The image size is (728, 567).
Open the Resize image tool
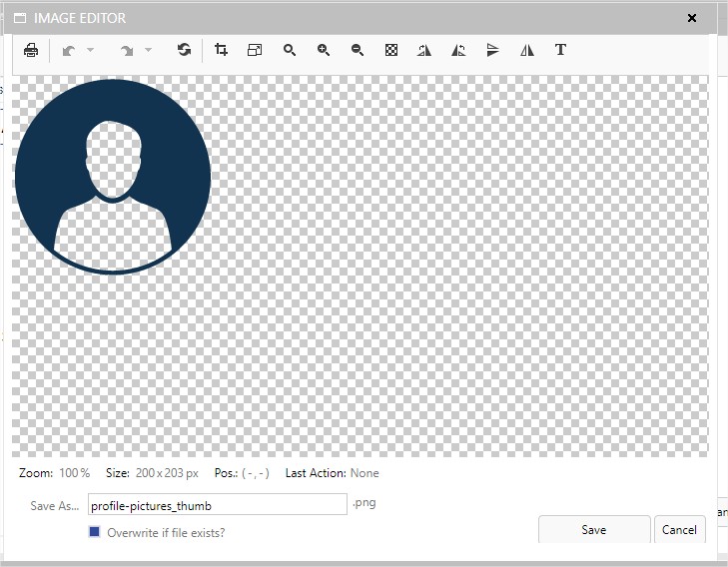click(255, 50)
